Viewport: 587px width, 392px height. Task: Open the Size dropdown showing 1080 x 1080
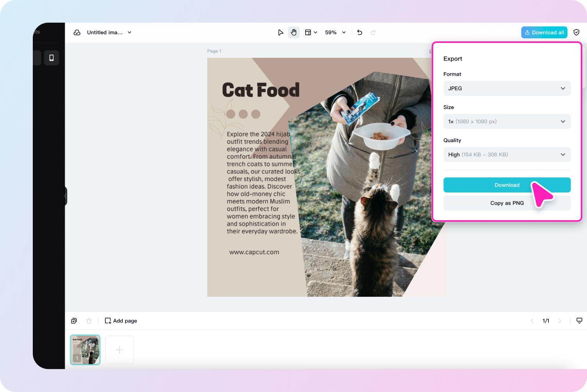pos(507,121)
